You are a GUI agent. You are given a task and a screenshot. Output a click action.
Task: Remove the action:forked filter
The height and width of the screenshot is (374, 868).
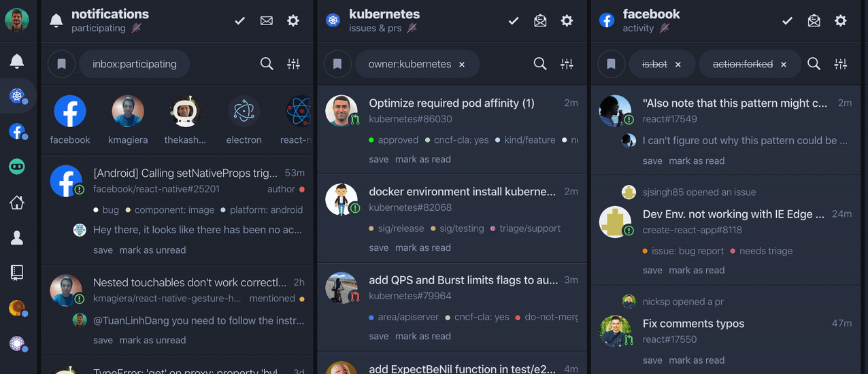pos(784,65)
